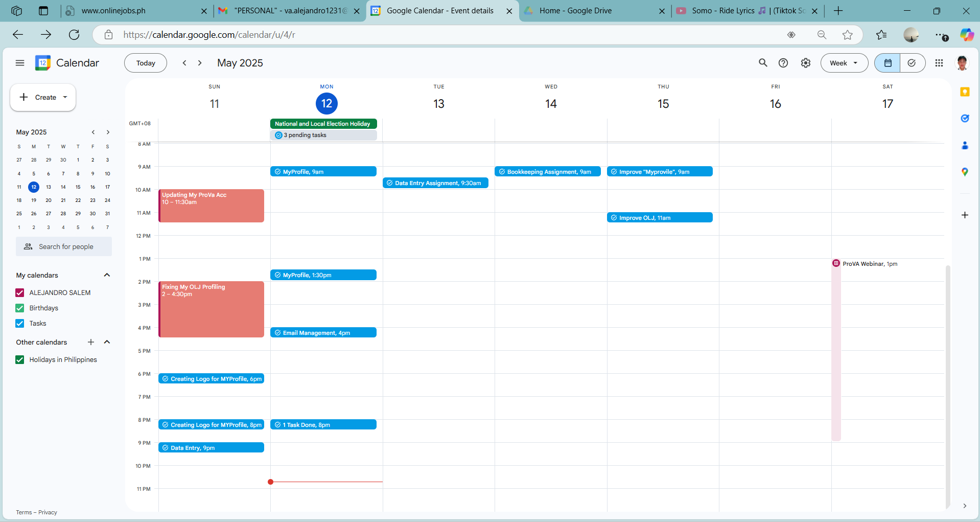
Task: Open the Settings gear menu
Action: pos(806,63)
